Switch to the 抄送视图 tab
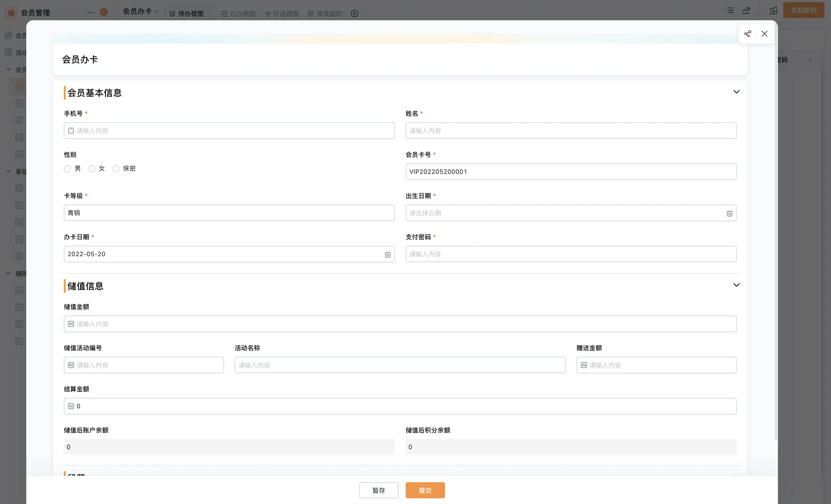831x504 pixels. (x=282, y=13)
